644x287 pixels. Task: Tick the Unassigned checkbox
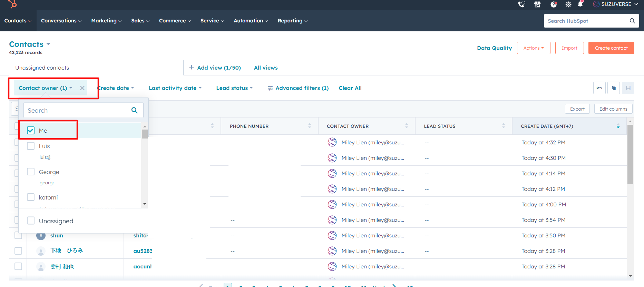31,221
